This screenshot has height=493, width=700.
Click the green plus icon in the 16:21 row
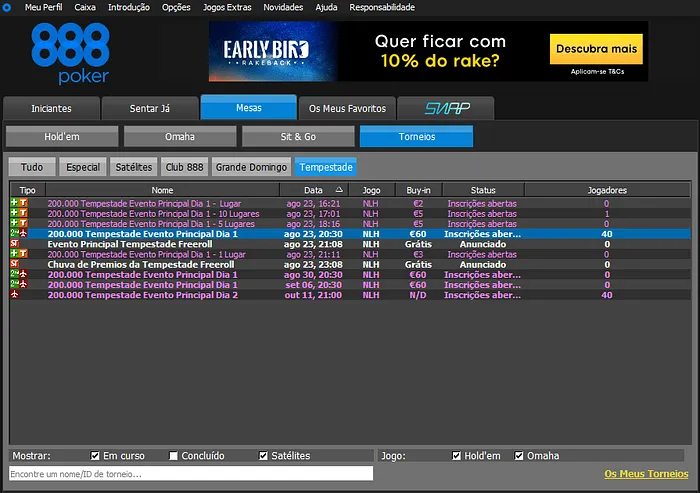(14, 203)
